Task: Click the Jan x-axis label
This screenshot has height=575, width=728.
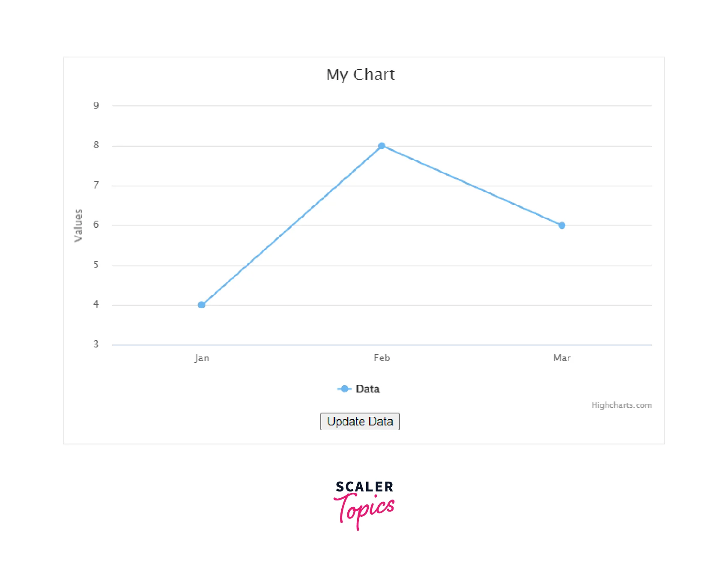Action: 202,358
